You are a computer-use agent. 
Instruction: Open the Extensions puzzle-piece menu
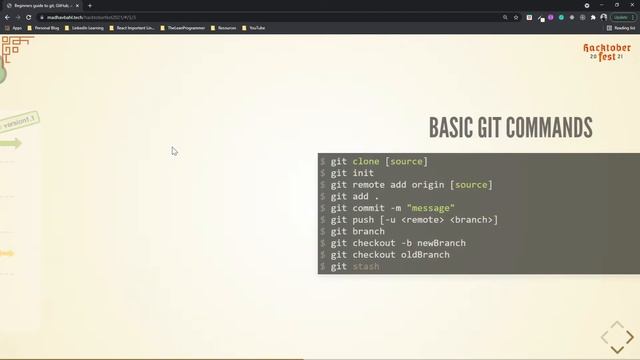[x=593, y=18]
